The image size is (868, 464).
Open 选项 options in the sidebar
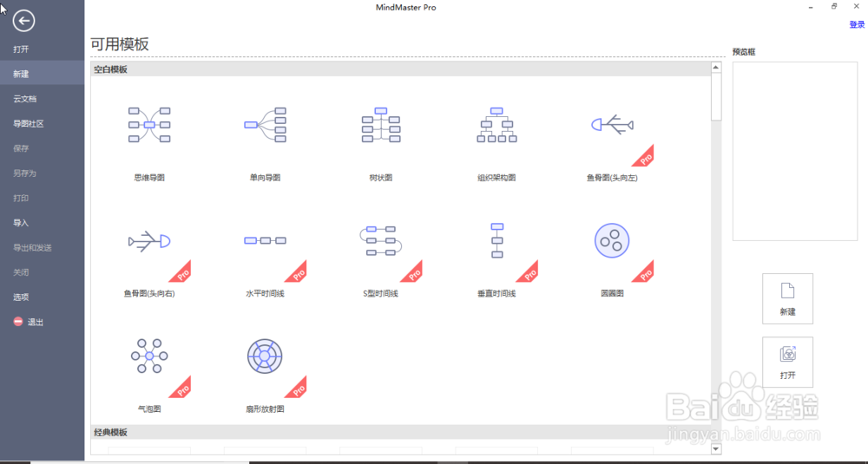point(42,297)
